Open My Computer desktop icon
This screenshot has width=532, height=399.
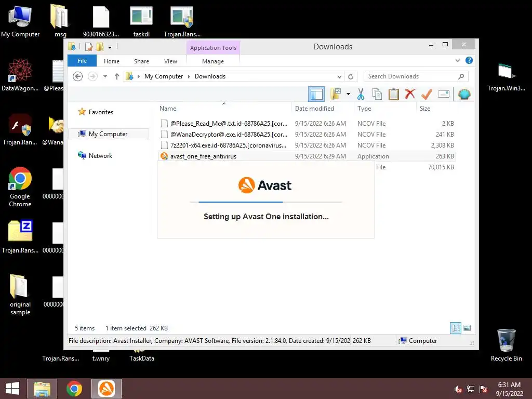(x=20, y=21)
